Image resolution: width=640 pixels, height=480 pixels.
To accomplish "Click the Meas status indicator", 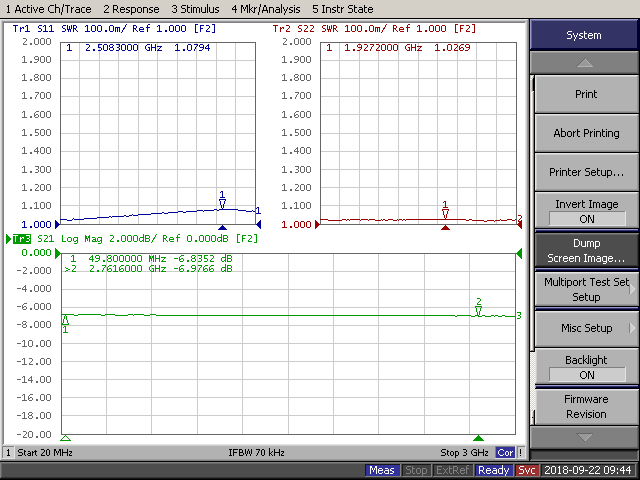I will pos(382,470).
